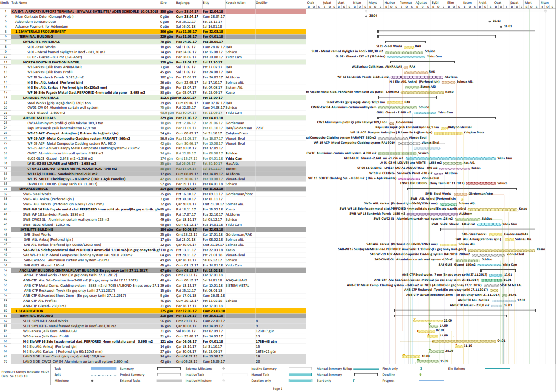The width and height of the screenshot is (556, 392).
Task: Click the Öncüller column header
Action: tap(262, 2)
